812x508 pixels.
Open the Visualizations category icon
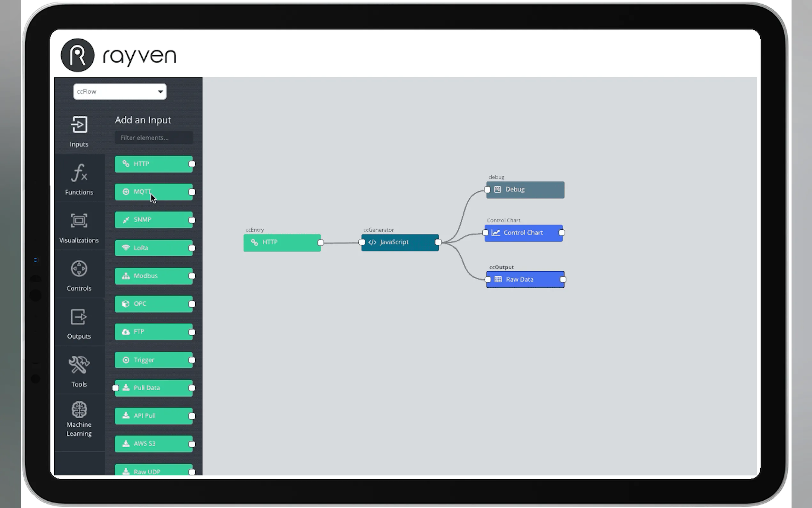[x=79, y=221]
